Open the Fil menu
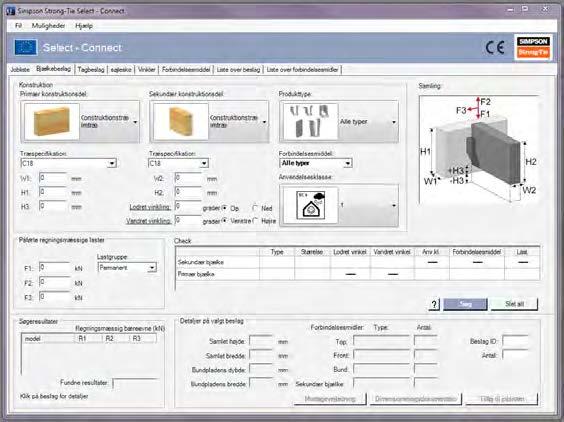The image size is (564, 422). click(18, 26)
